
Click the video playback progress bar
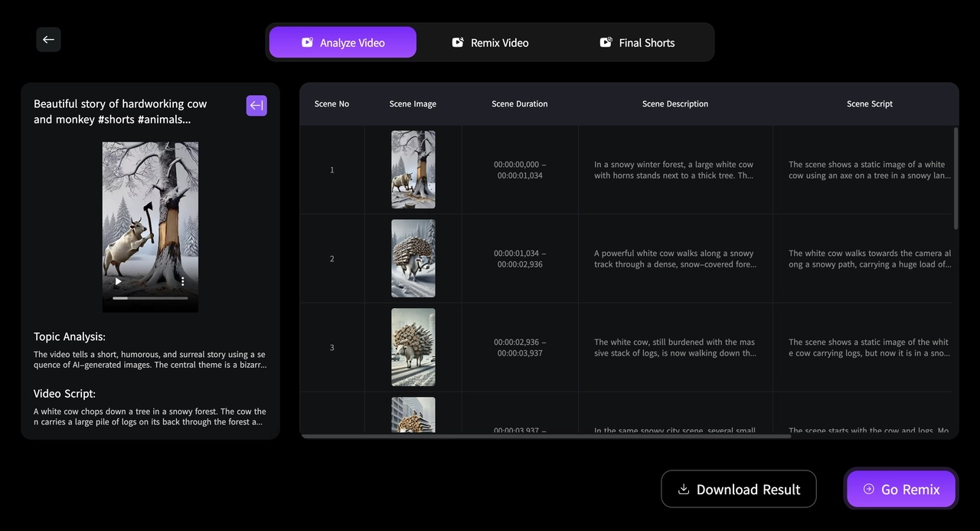click(x=150, y=298)
